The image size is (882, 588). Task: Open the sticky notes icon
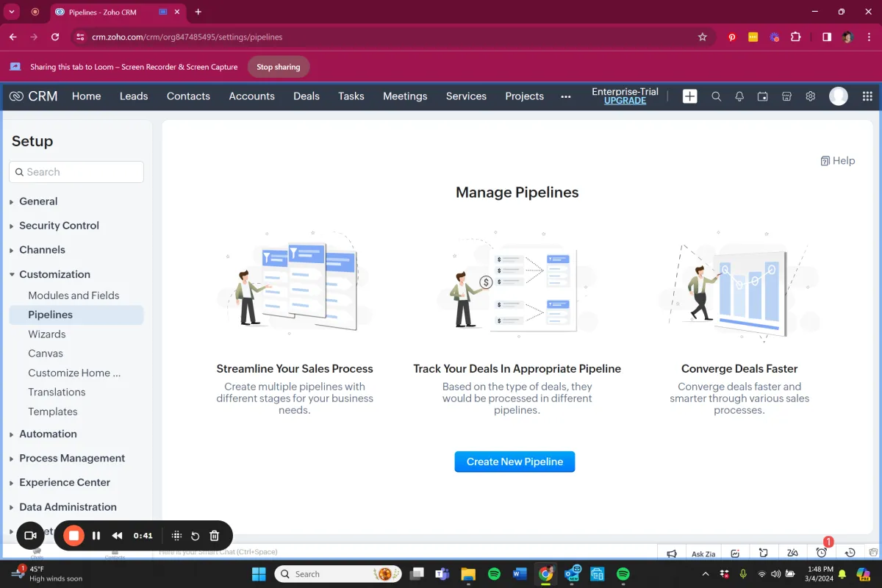pyautogui.click(x=764, y=553)
